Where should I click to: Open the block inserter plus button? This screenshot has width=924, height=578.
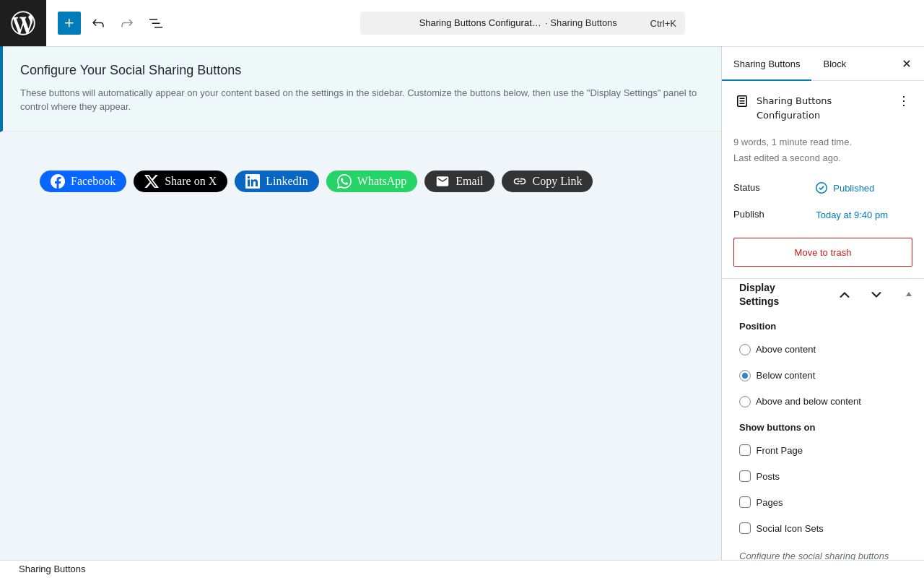[x=69, y=23]
